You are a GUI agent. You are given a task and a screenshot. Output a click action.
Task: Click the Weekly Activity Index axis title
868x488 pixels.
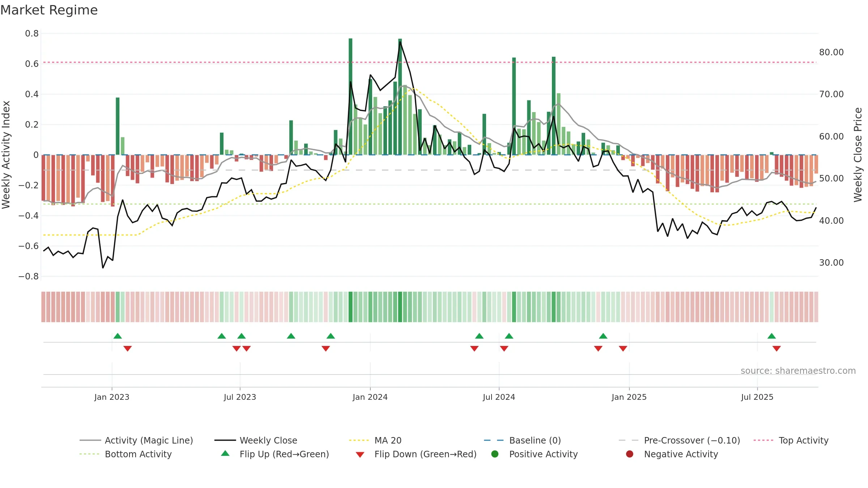(x=6, y=155)
